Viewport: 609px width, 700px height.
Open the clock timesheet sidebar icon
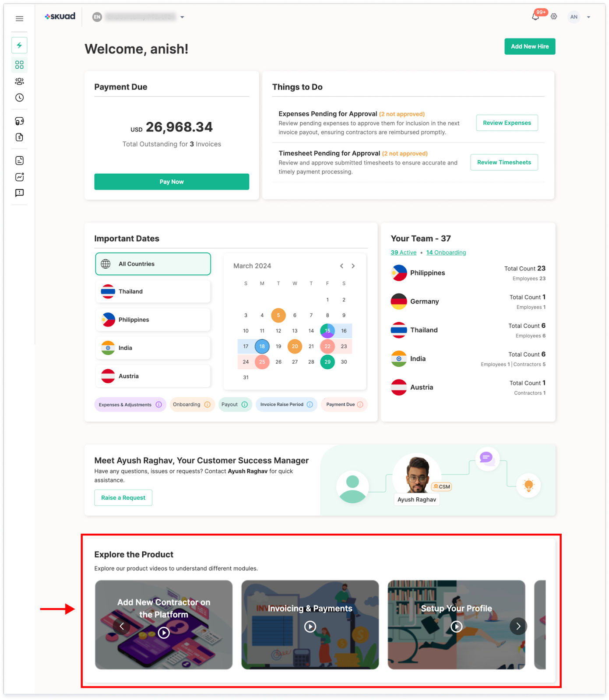19,98
